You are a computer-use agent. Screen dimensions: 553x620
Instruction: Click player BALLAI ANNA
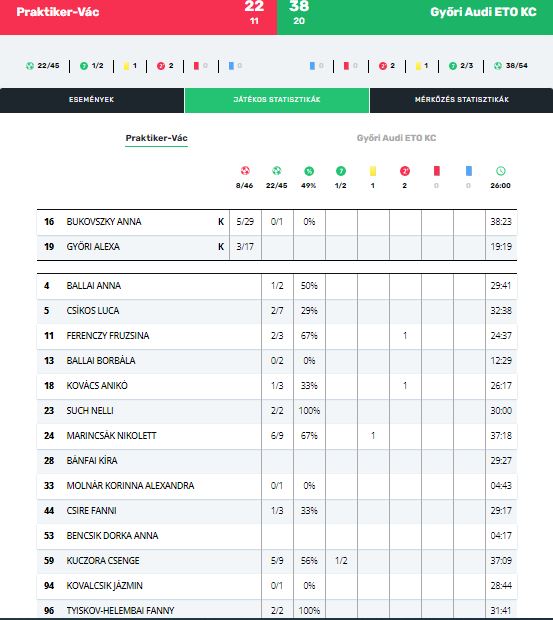click(93, 286)
